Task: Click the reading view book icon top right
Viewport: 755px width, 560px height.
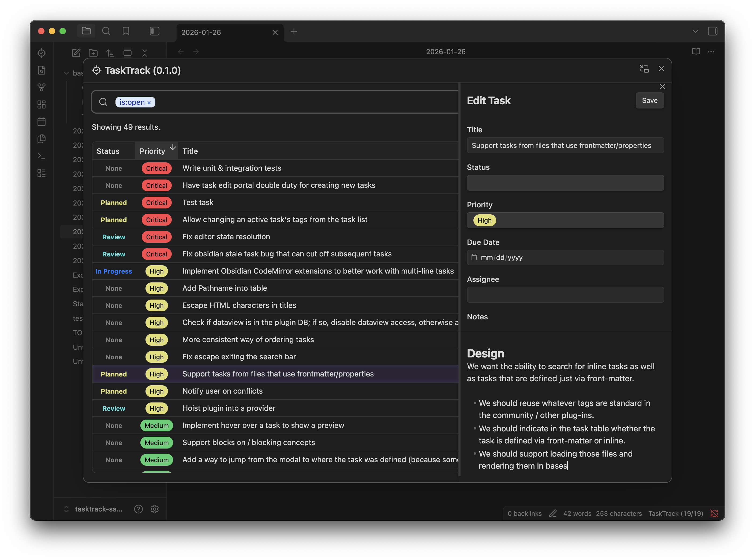Action: pyautogui.click(x=696, y=51)
